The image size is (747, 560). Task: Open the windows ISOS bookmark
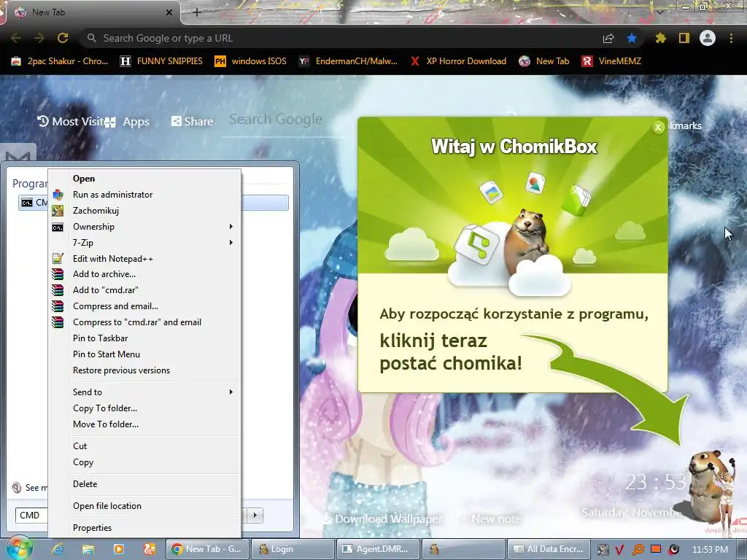251,61
